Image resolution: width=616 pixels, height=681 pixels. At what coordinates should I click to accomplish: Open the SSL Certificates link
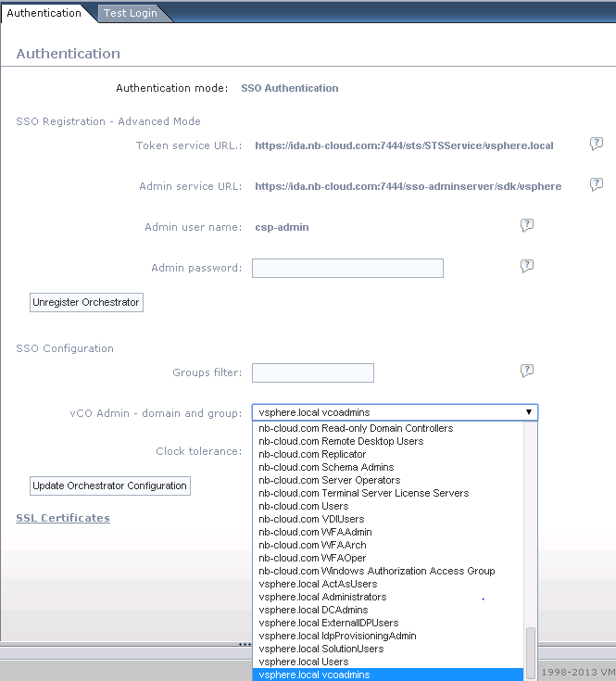(x=63, y=518)
